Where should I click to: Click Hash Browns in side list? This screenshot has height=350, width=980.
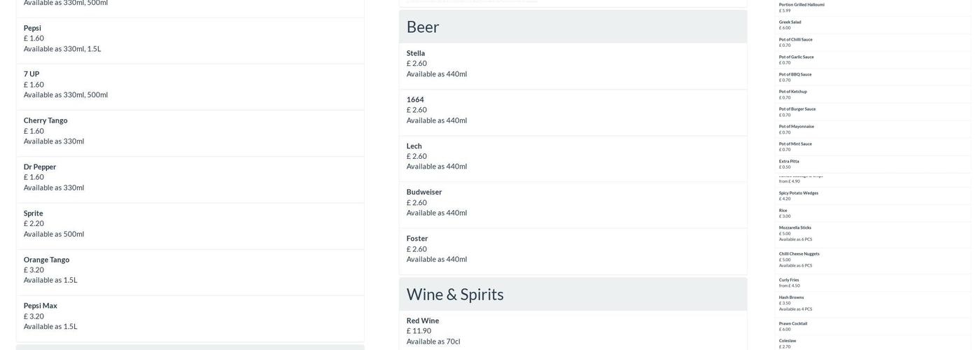(792, 297)
